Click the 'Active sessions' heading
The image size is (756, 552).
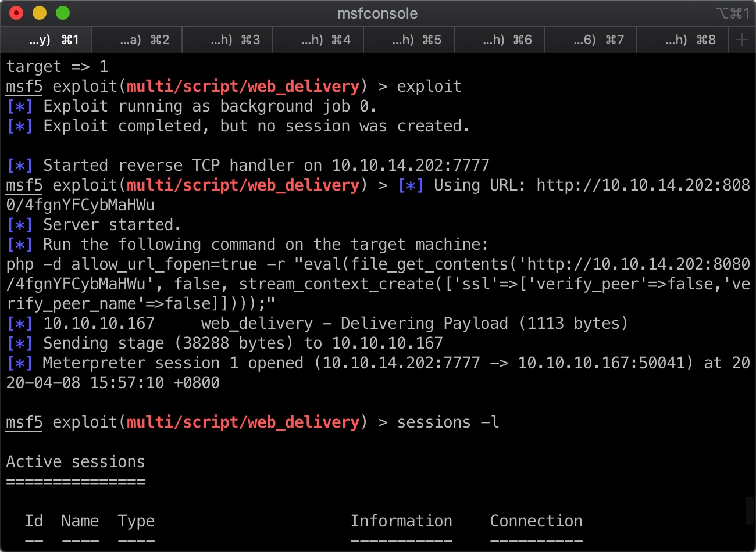76,462
